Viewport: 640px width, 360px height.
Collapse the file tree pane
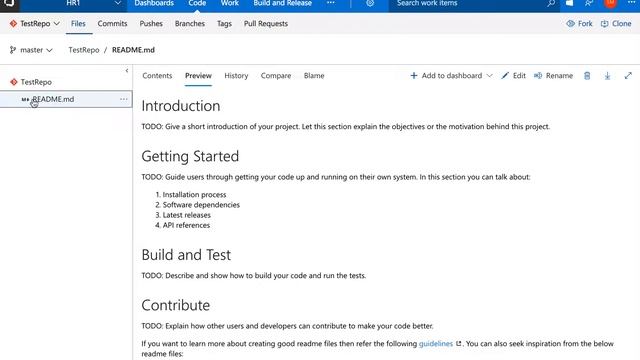coord(127,71)
